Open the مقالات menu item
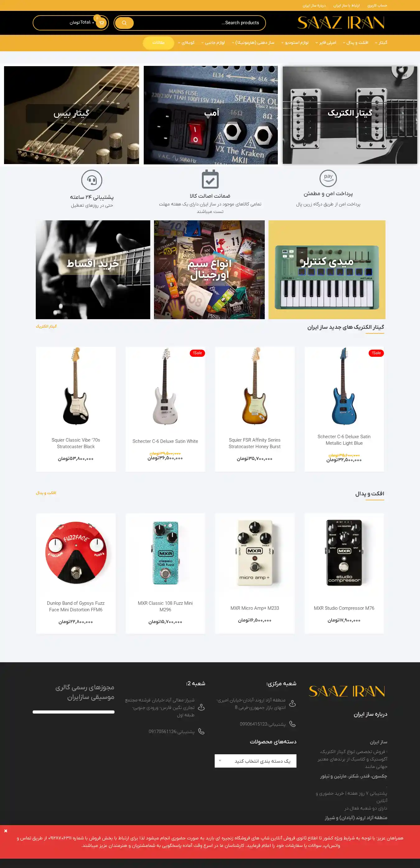 (x=158, y=43)
